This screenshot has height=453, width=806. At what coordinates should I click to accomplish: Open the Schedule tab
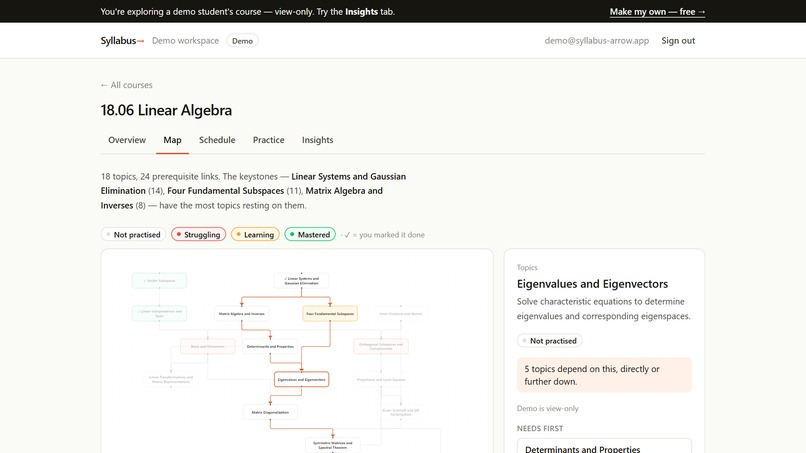217,140
